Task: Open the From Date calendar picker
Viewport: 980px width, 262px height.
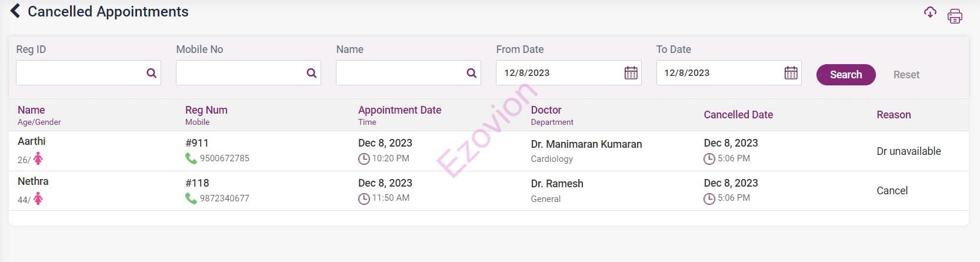Action: (x=631, y=73)
